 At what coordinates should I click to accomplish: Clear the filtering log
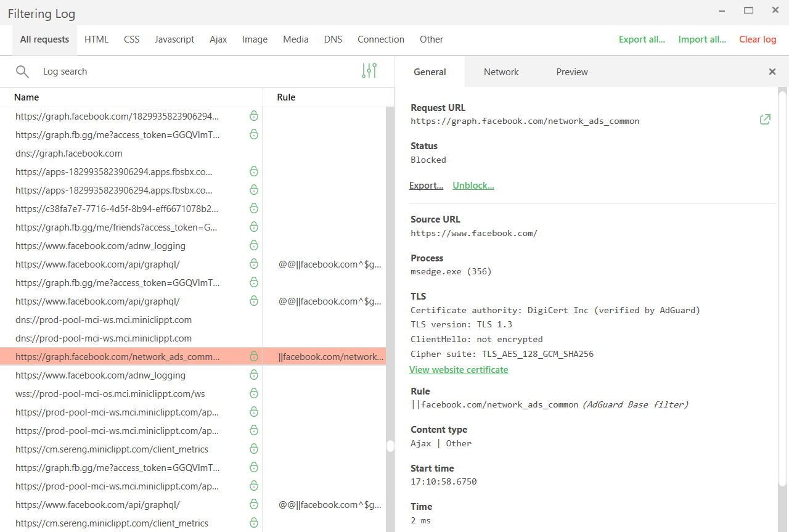pos(758,39)
